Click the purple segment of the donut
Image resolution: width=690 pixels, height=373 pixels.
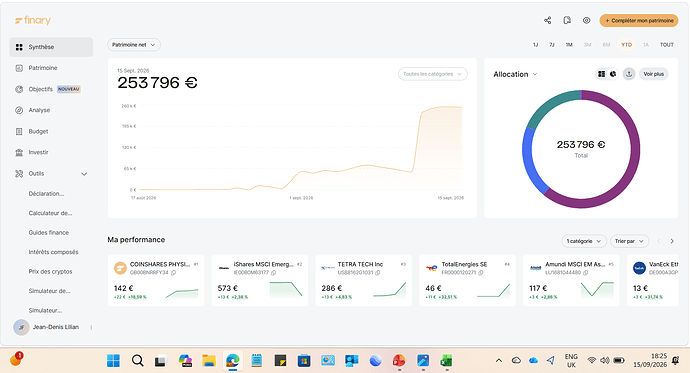point(635,150)
